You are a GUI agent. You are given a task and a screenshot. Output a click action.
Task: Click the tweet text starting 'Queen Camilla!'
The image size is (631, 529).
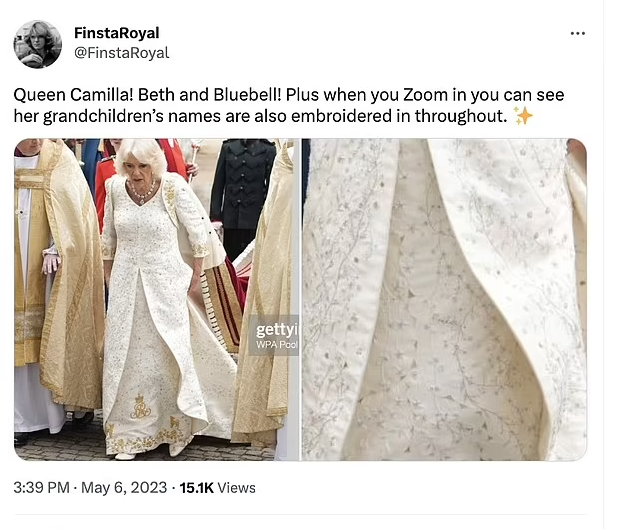tap(289, 105)
